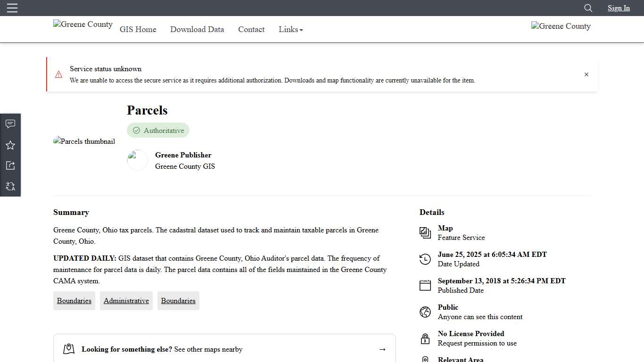This screenshot has height=362, width=644.
Task: Click the search magnifier icon
Action: [x=588, y=8]
